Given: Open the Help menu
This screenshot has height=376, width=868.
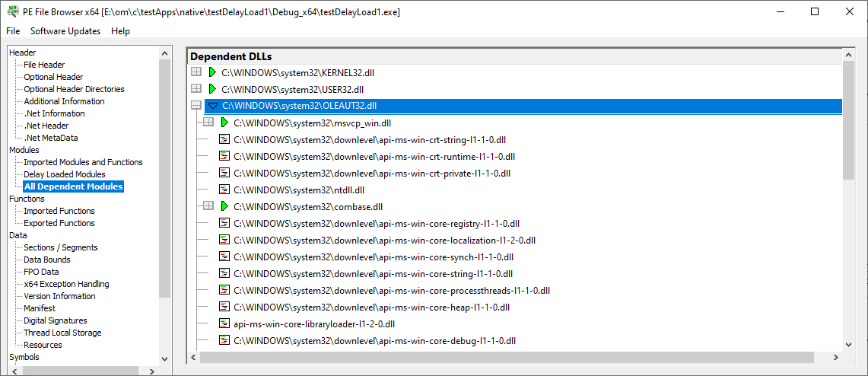Looking at the screenshot, I should (120, 31).
